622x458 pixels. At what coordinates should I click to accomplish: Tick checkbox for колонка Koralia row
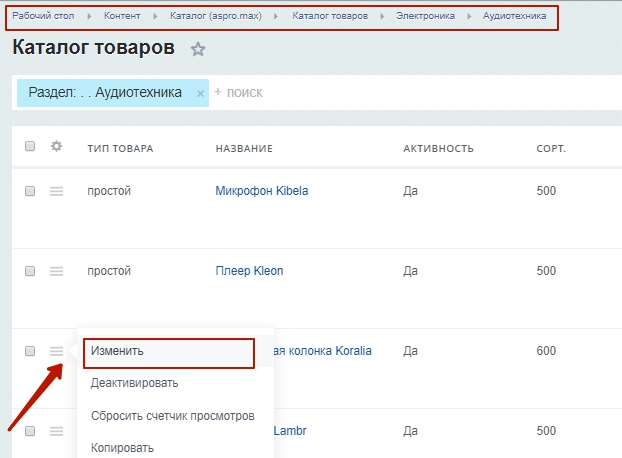(x=30, y=351)
